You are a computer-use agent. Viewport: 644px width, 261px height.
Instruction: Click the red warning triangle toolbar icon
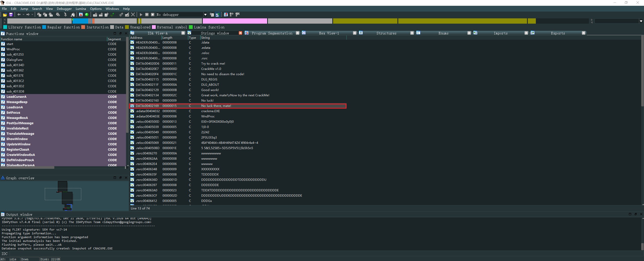[81, 15]
